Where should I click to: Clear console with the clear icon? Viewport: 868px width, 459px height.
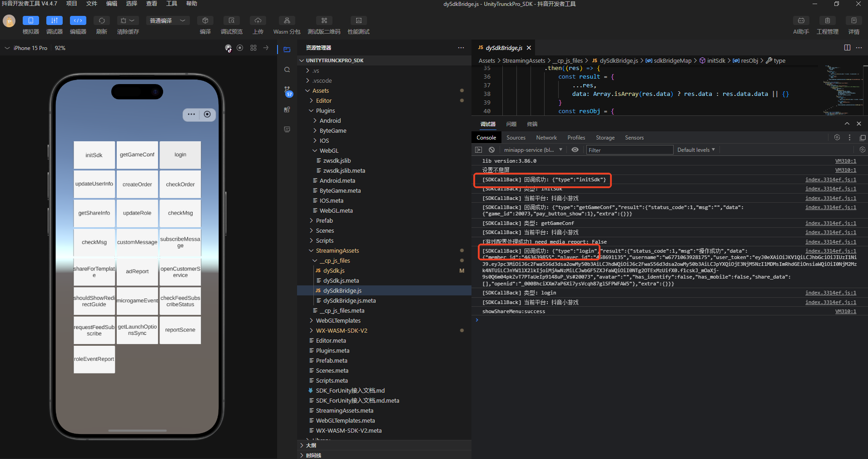(491, 150)
